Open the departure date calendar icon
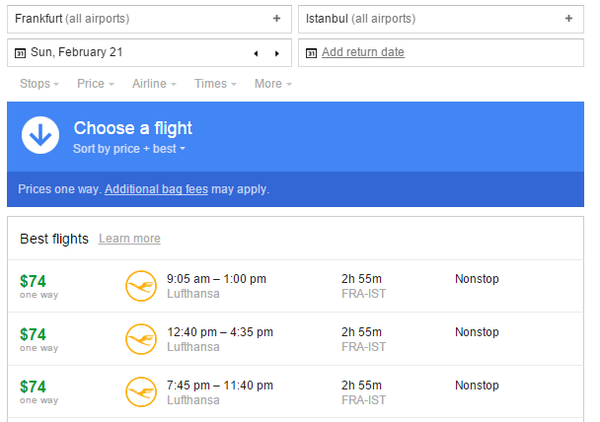This screenshot has width=600, height=422. (x=21, y=53)
